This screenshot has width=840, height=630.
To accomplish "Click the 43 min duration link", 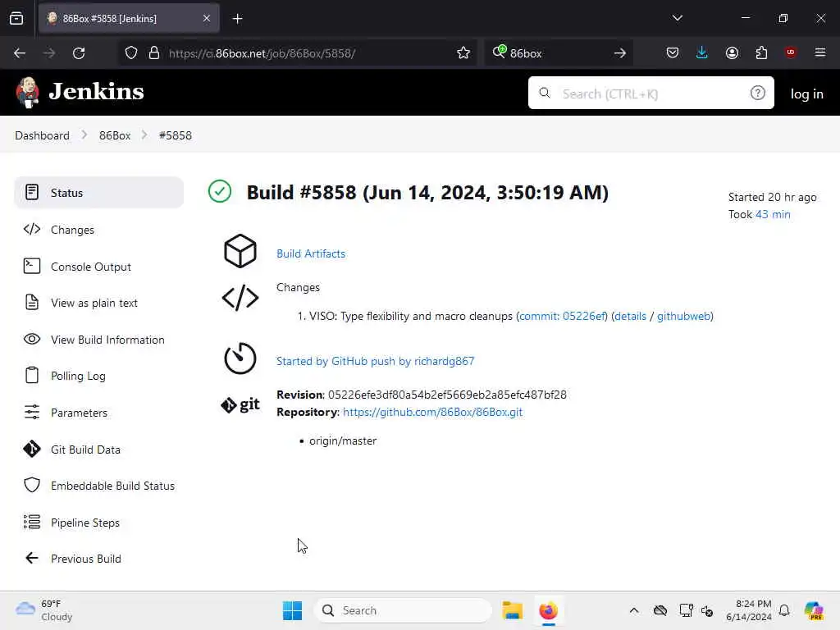I will 773,214.
